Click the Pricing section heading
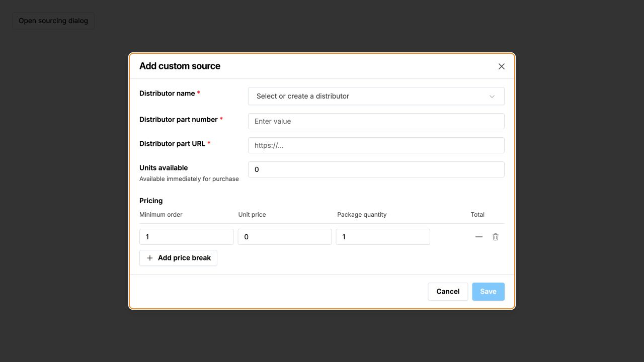Image resolution: width=644 pixels, height=362 pixels. tap(151, 201)
